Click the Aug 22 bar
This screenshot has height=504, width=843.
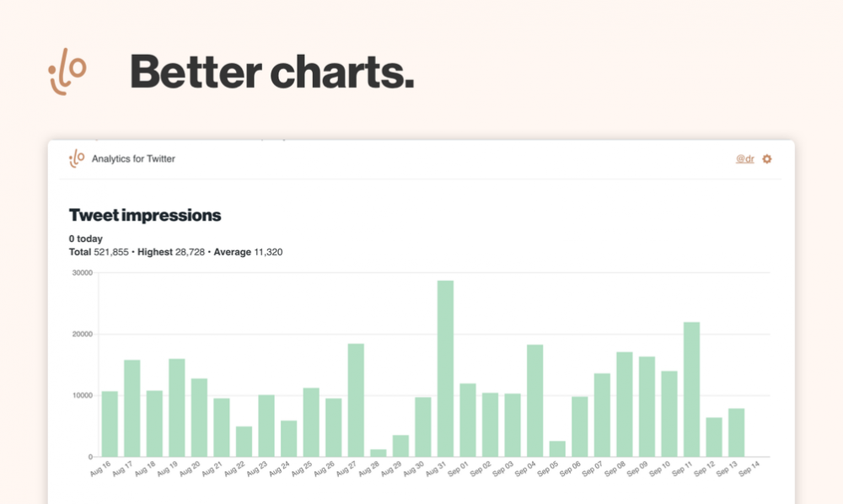[x=244, y=441]
